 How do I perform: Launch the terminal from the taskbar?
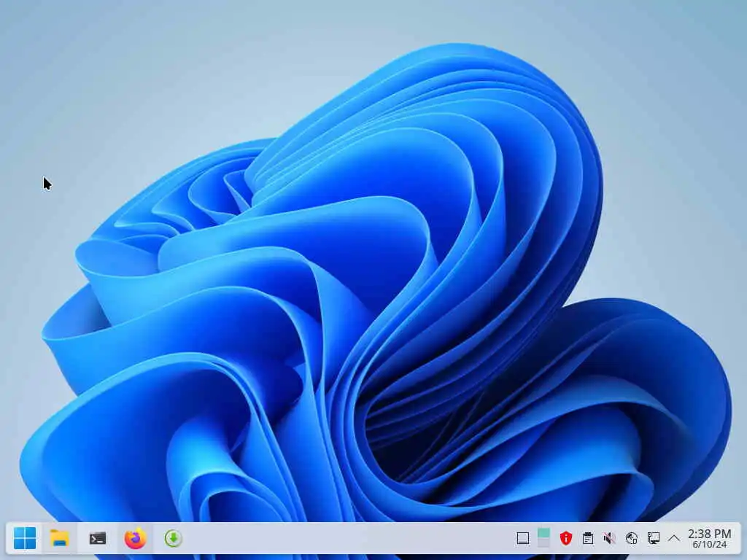[98, 539]
